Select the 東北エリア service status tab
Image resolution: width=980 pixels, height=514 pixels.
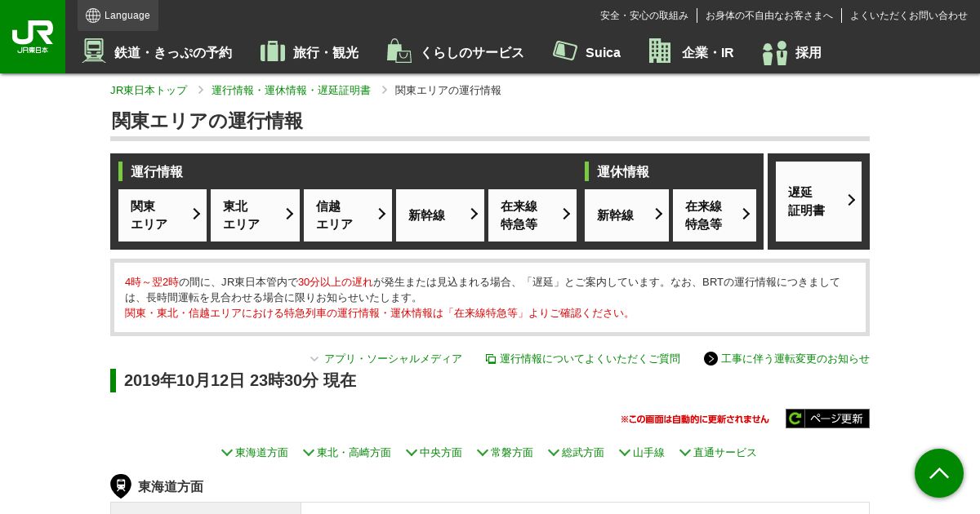(x=255, y=215)
